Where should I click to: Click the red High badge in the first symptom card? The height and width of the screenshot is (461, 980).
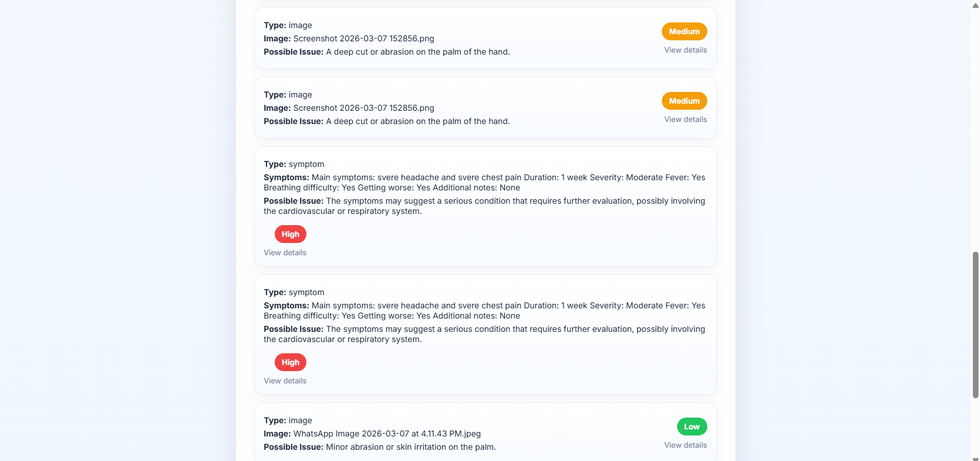291,234
